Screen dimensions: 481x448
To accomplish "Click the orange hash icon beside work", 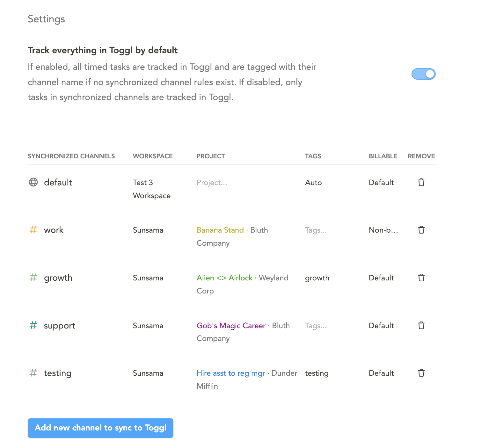I will [x=33, y=230].
